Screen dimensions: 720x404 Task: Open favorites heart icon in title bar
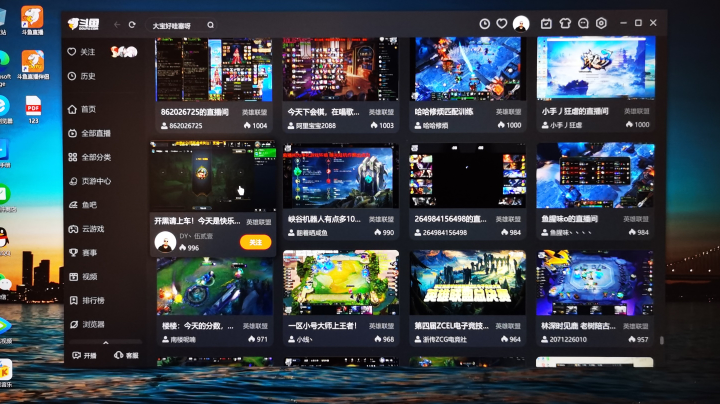coord(502,23)
